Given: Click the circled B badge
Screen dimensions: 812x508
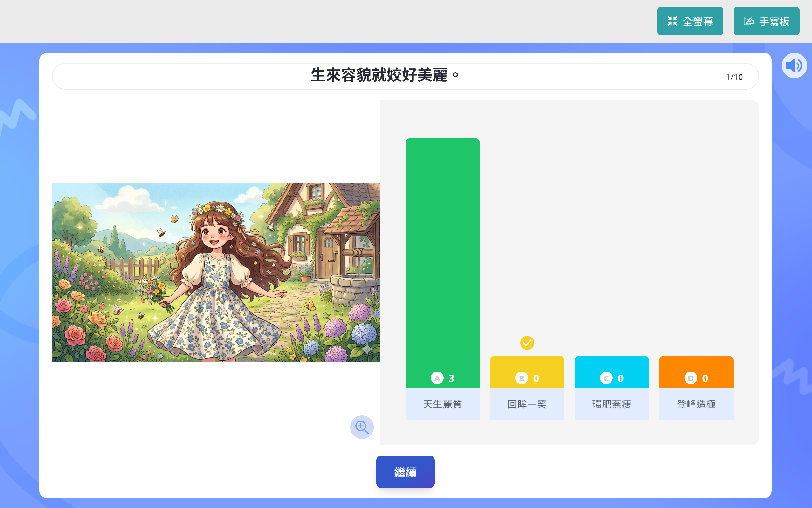Looking at the screenshot, I should click(x=522, y=378).
